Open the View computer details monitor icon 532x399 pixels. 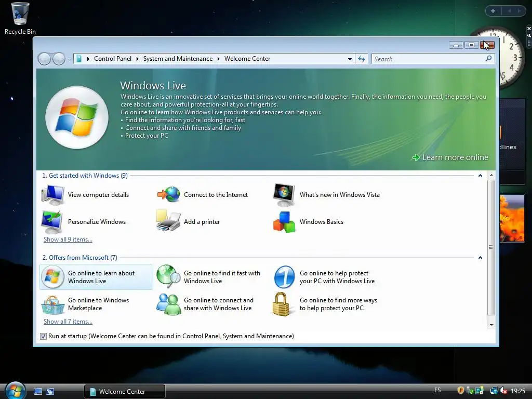pyautogui.click(x=52, y=195)
